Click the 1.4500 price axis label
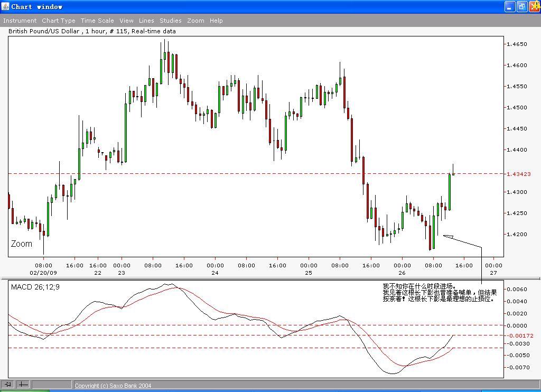 coord(517,107)
